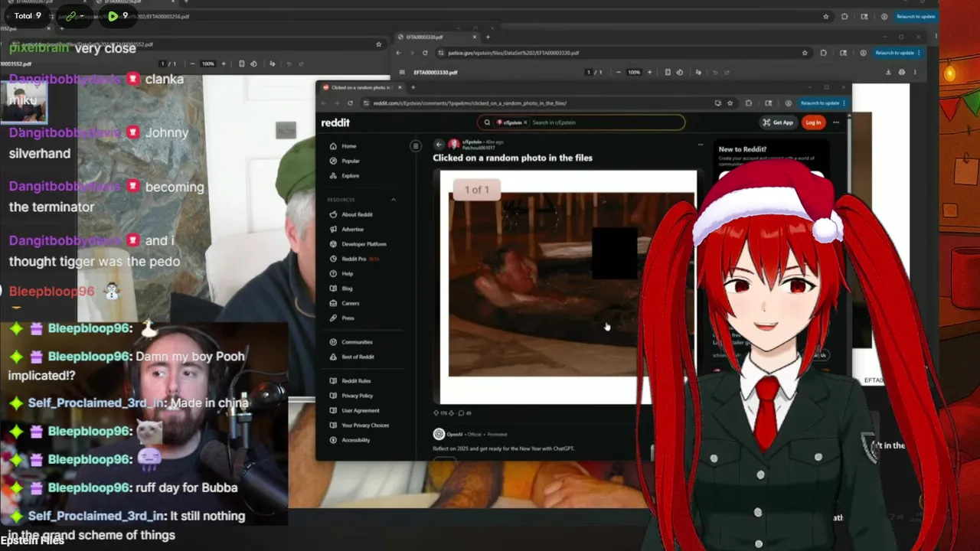Viewport: 980px width, 551px height.
Task: Open Help in Reddit sidebar
Action: pyautogui.click(x=341, y=274)
